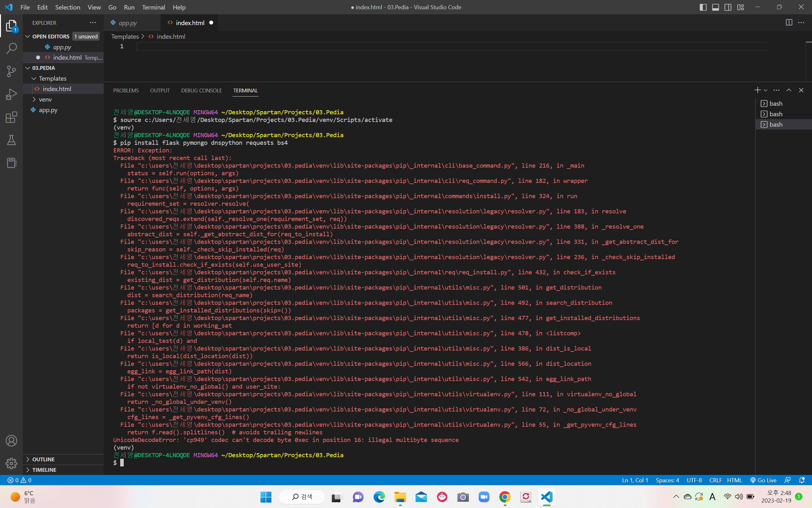
Task: Open terminal panel ellipsis menu
Action: (x=776, y=90)
